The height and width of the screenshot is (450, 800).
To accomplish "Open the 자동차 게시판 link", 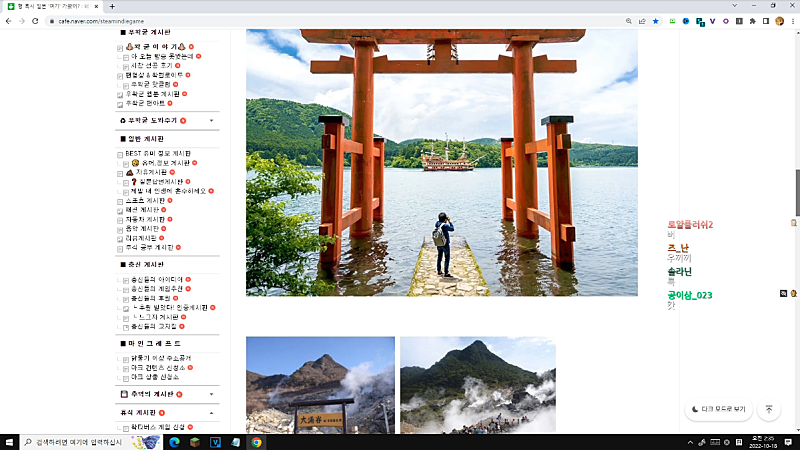I will pos(150,219).
